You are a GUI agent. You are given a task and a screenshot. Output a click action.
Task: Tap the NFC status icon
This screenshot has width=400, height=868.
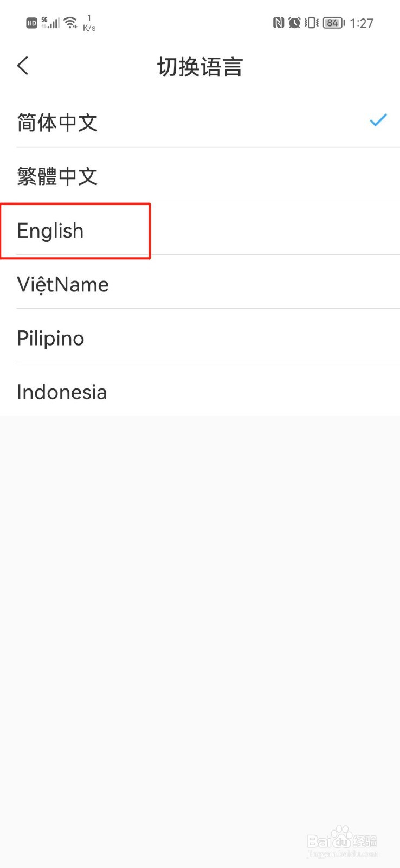[278, 23]
